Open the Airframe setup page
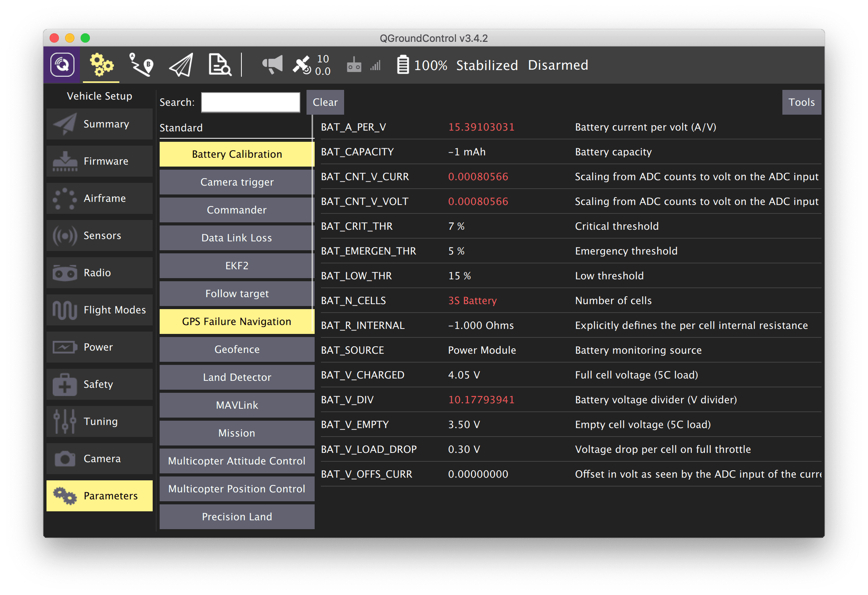Image resolution: width=868 pixels, height=595 pixels. pos(100,198)
